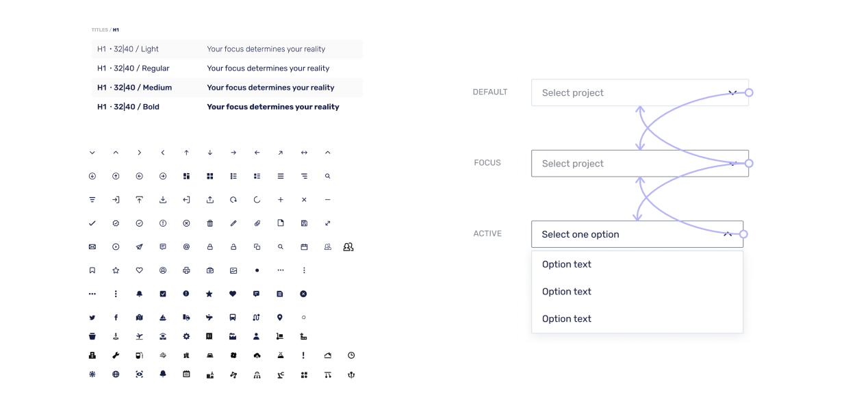
Task: Click the filled checked checkbox icon
Action: [163, 294]
